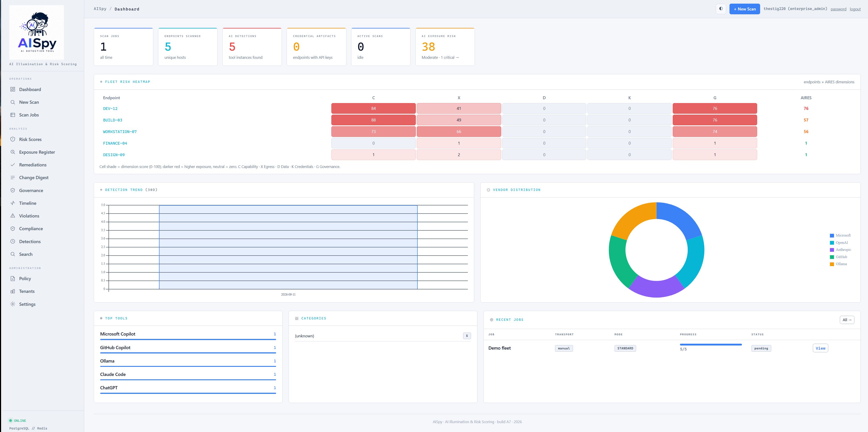868x432 pixels.
Task: Click the Ollama legend color swatch
Action: point(832,264)
